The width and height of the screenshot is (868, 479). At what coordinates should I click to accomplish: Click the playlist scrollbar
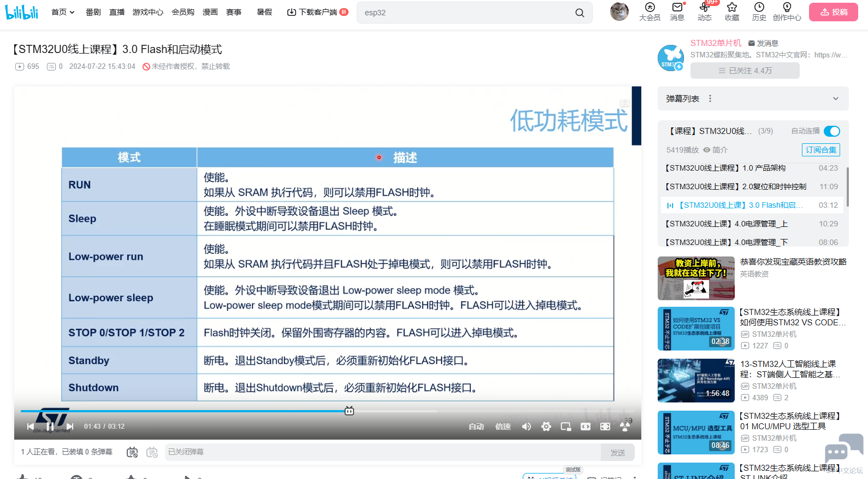click(x=847, y=186)
